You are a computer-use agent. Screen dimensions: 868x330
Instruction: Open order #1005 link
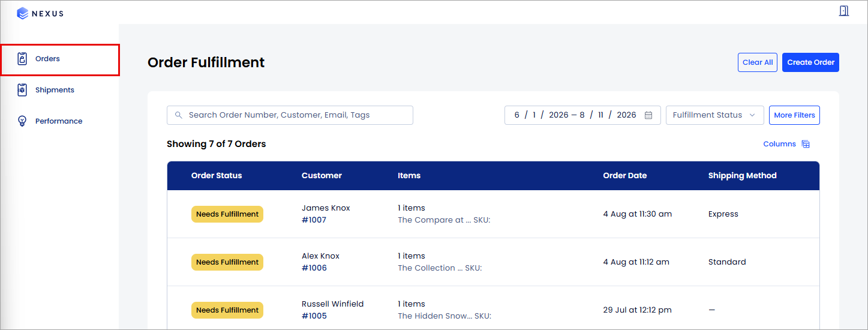pos(314,316)
